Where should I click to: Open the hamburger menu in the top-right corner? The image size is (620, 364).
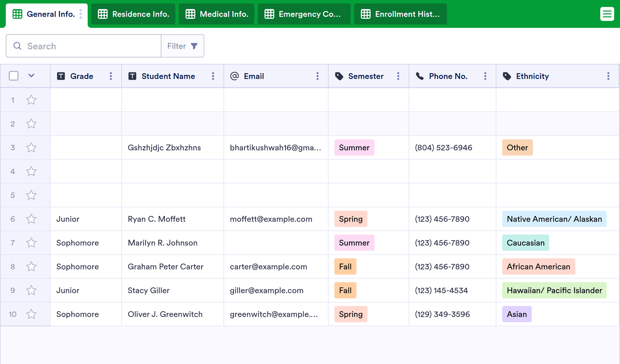pyautogui.click(x=607, y=14)
